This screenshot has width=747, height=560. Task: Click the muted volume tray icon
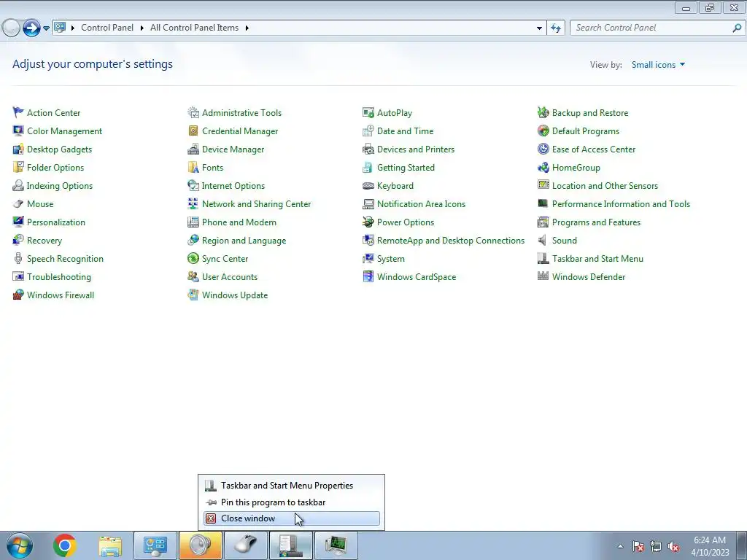pos(673,546)
